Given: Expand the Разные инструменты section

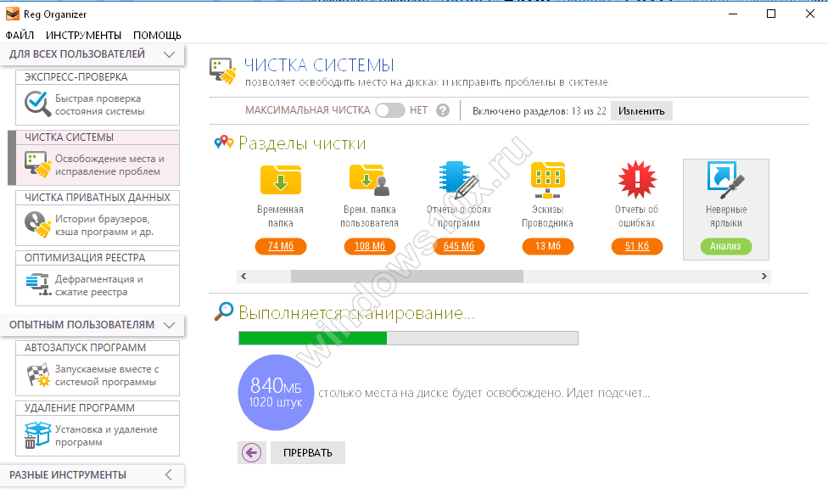Looking at the screenshot, I should pyautogui.click(x=169, y=475).
